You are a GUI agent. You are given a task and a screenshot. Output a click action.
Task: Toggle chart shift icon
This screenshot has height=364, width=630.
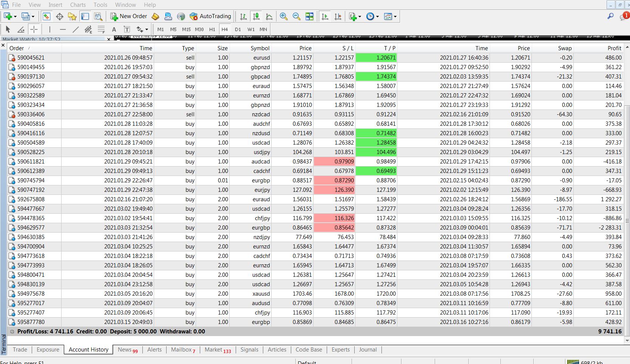[x=338, y=16]
